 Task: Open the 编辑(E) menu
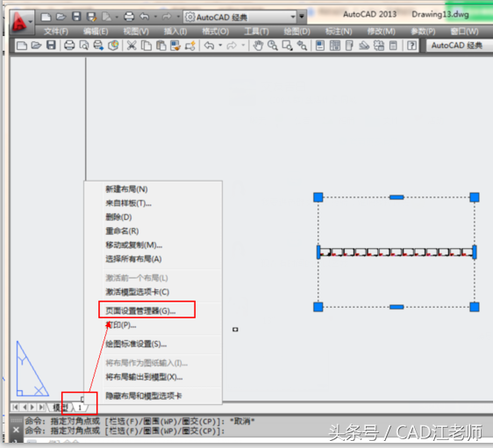coord(96,32)
